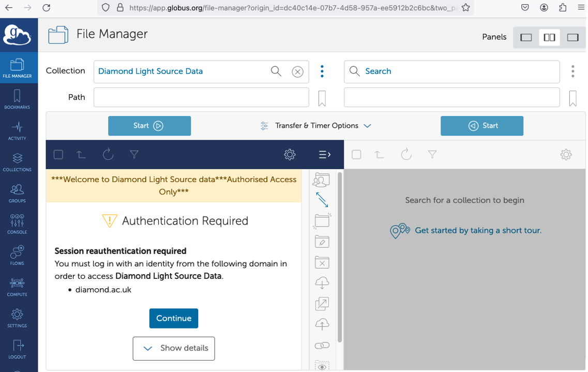The image size is (588, 372).
Task: Open the left pane filter
Action: click(x=134, y=155)
